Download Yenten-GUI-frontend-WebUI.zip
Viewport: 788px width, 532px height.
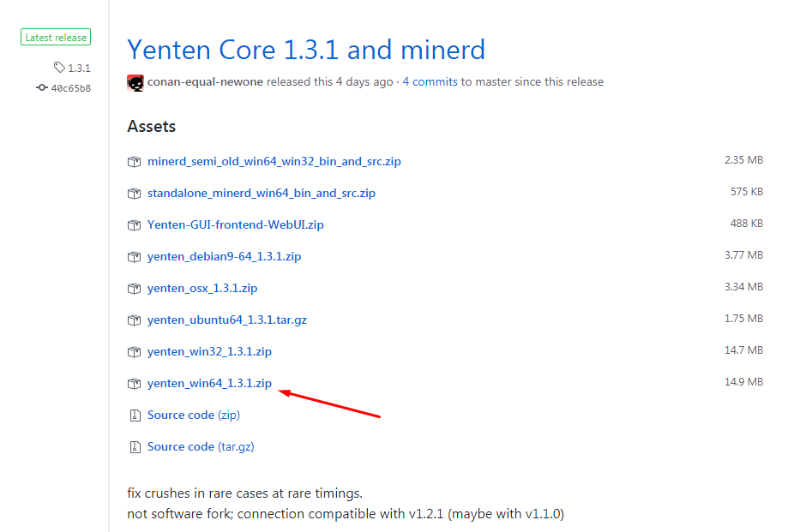coord(235,224)
